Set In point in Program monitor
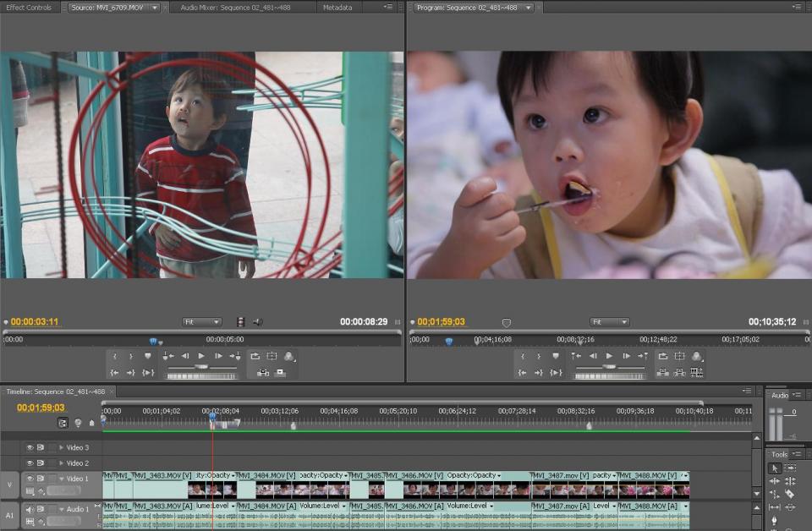This screenshot has height=531, width=812. click(x=523, y=356)
